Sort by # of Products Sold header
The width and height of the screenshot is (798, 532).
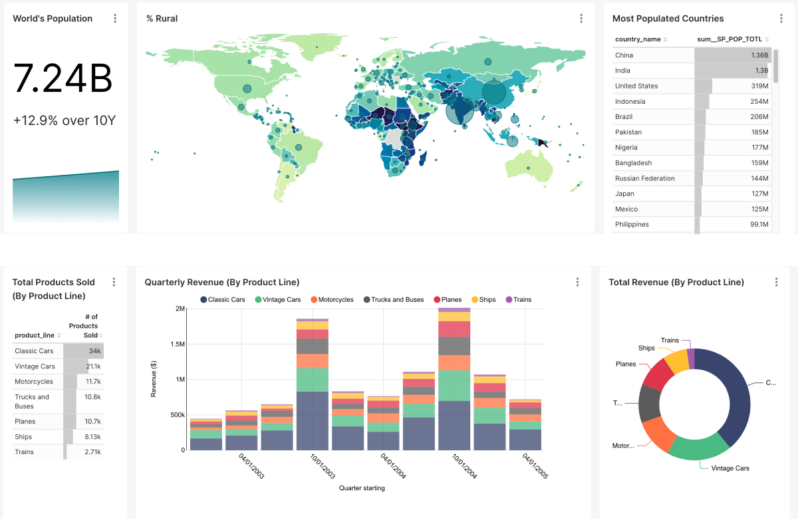(84, 326)
